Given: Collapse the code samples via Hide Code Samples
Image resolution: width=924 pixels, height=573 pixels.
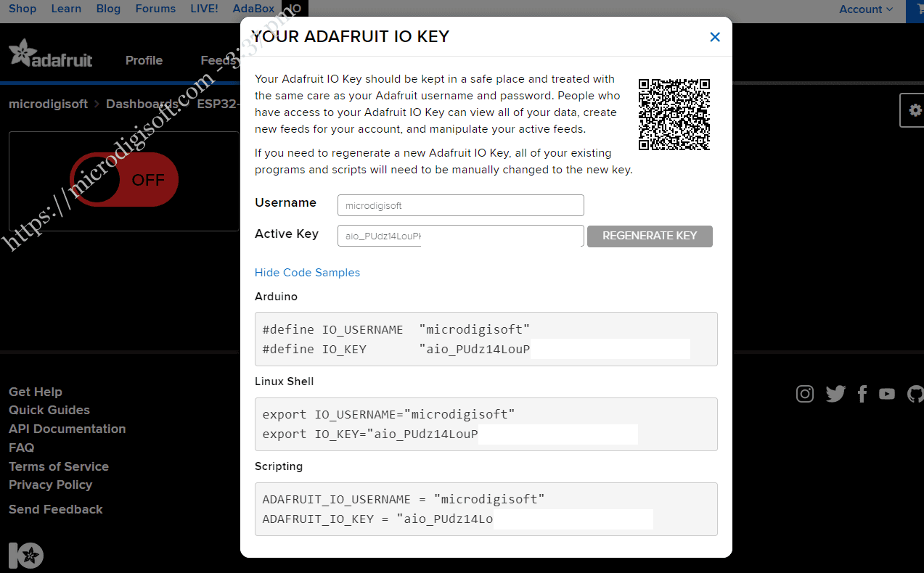Looking at the screenshot, I should point(307,272).
